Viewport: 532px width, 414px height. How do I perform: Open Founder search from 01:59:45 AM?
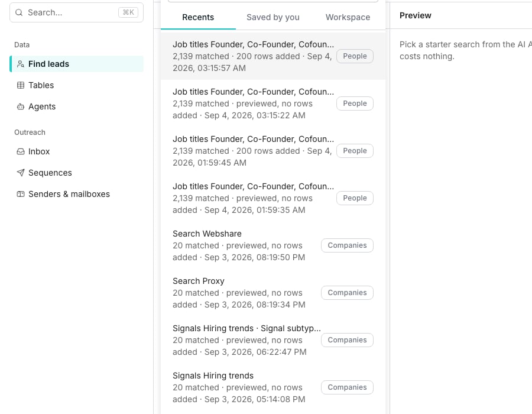[273, 151]
